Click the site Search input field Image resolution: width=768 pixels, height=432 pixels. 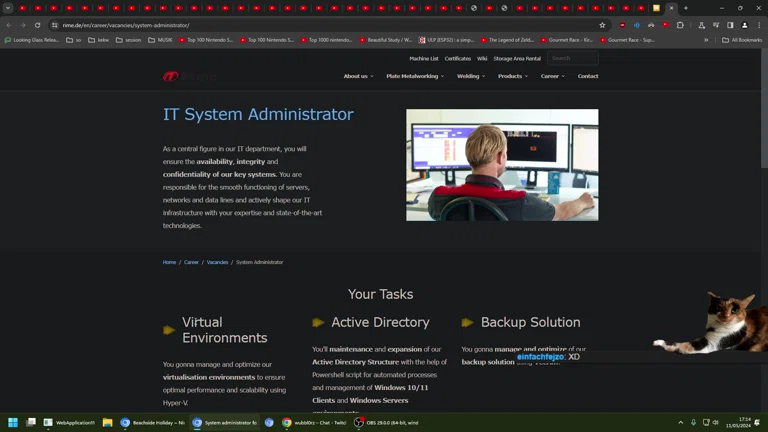pos(572,58)
